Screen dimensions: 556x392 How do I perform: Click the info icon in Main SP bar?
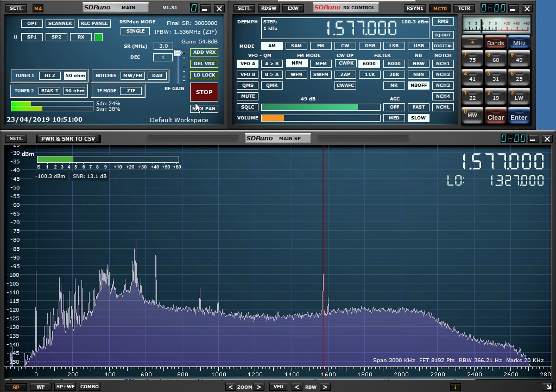click(456, 387)
